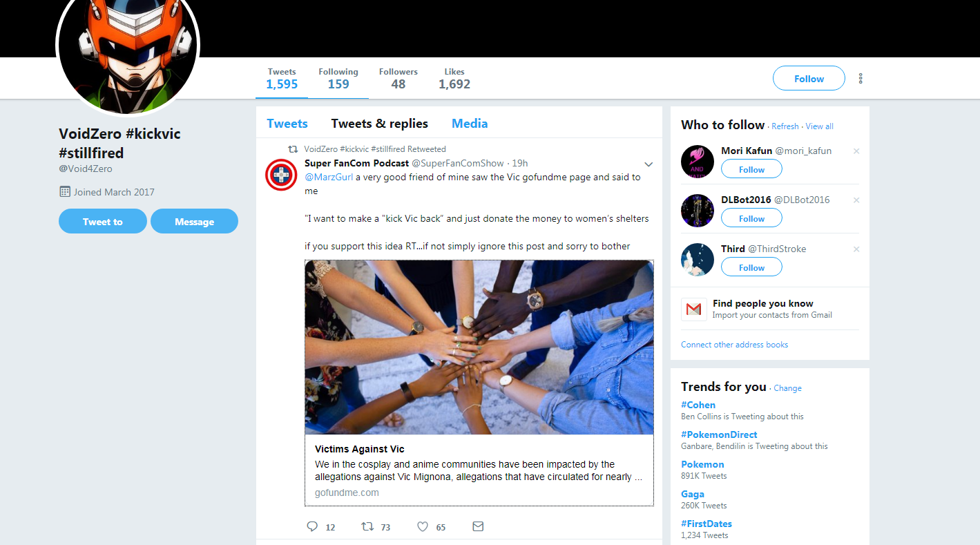Click the Joined March 2017 text
Screen dimensions: 980x545
click(114, 192)
